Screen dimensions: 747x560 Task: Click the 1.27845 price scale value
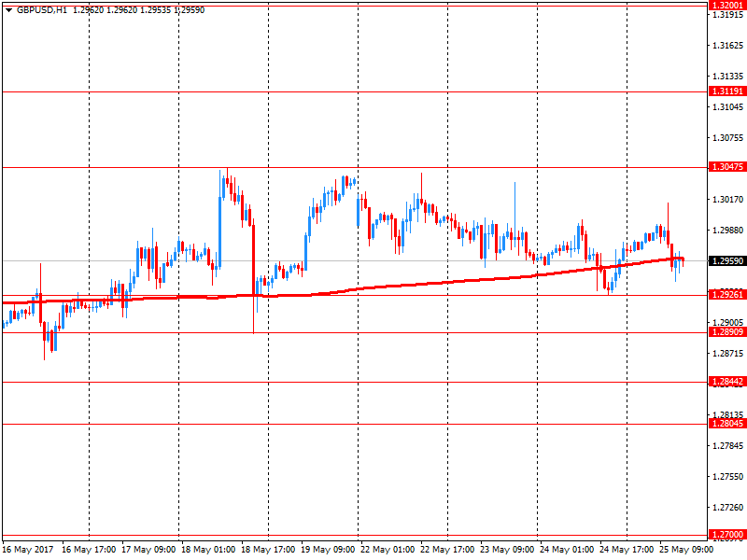pos(727,446)
